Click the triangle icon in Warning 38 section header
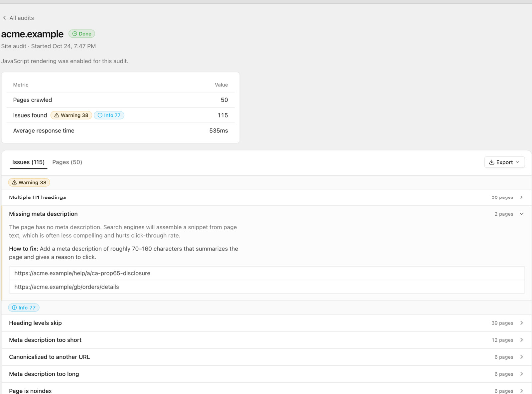 click(14, 182)
